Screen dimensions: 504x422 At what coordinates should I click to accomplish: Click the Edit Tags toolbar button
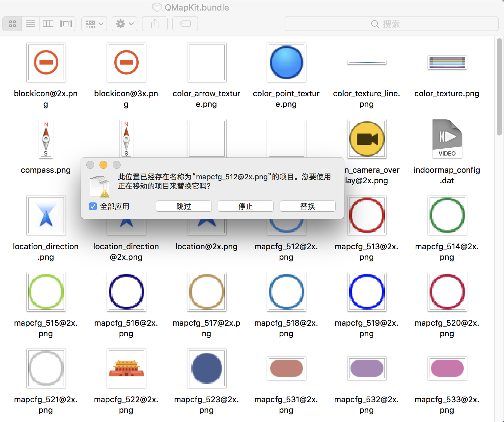pyautogui.click(x=185, y=24)
